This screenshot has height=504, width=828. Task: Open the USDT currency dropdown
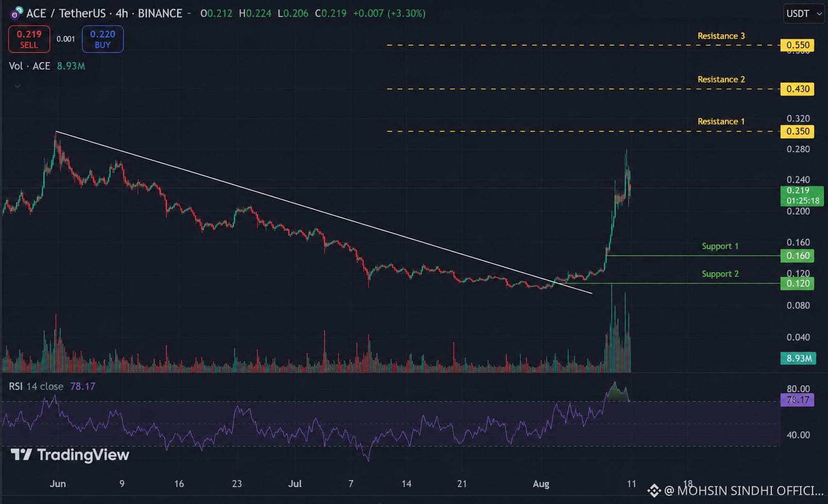tap(803, 14)
